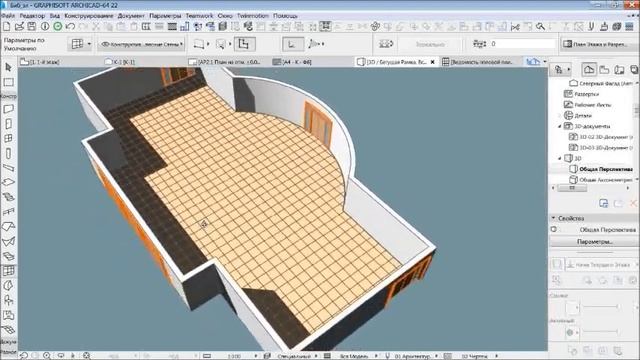640x360 pixels.
Task: Click the Open file icon
Action: click(x=19, y=27)
